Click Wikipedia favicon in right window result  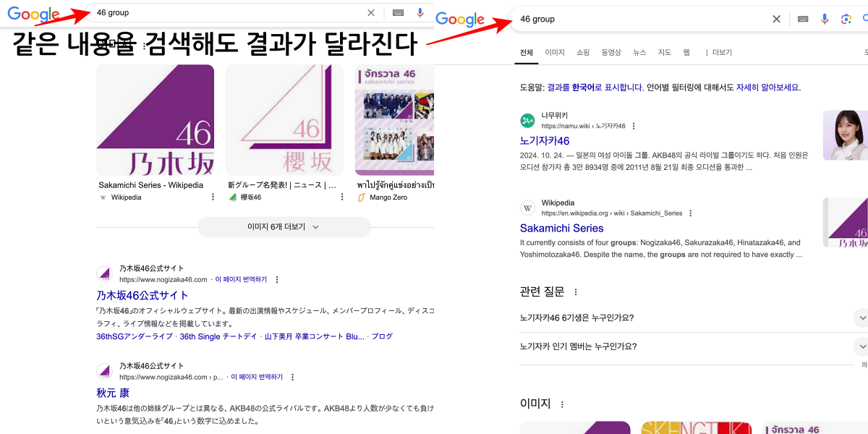pyautogui.click(x=527, y=208)
